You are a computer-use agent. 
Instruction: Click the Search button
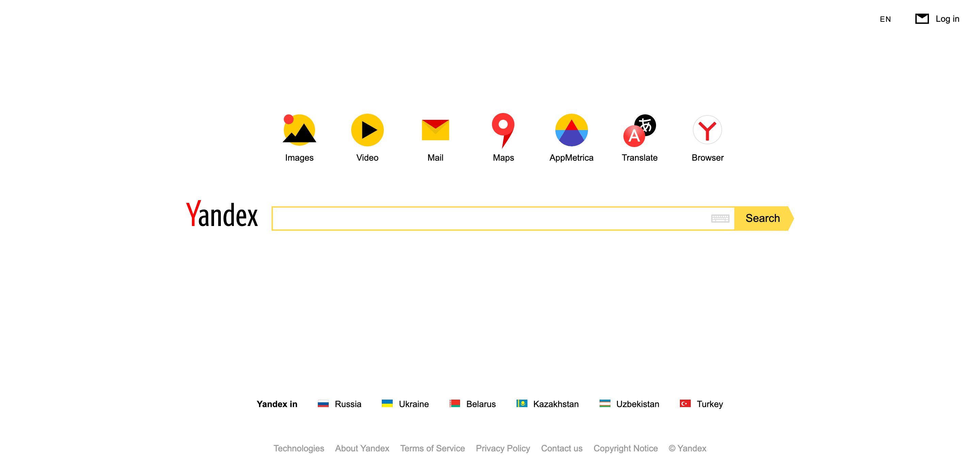(x=764, y=218)
